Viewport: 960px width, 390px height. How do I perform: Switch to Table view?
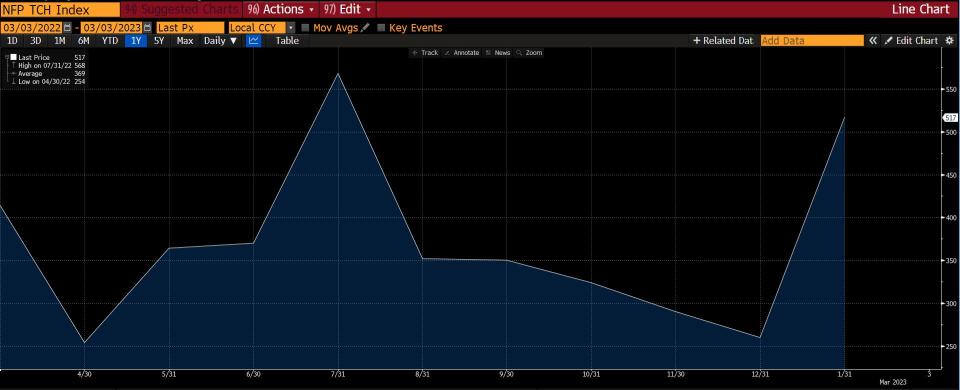pyautogui.click(x=287, y=40)
